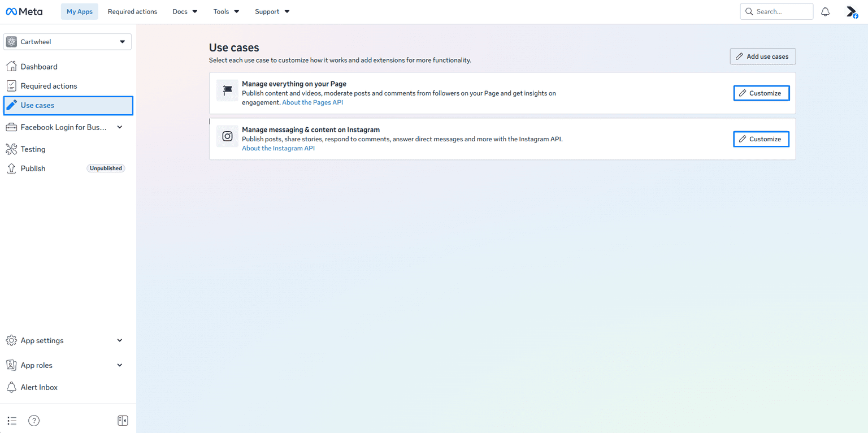Open the Docs dropdown menu

click(185, 11)
